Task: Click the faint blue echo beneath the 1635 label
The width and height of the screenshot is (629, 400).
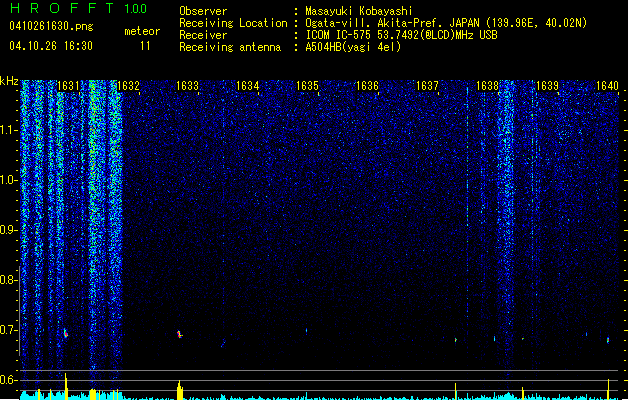Action: point(306,331)
